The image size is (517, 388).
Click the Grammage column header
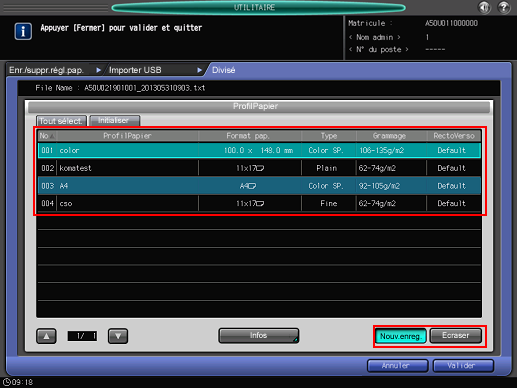(391, 136)
